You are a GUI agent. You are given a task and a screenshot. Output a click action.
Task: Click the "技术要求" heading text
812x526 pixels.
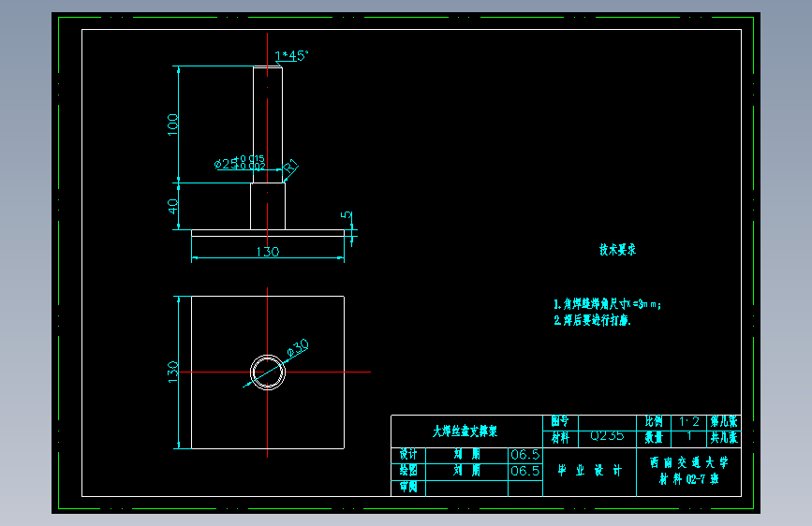click(617, 250)
